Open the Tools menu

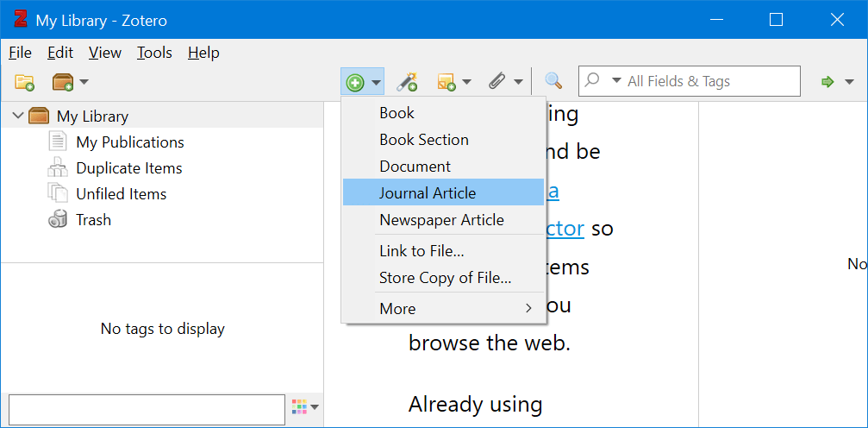coord(154,53)
